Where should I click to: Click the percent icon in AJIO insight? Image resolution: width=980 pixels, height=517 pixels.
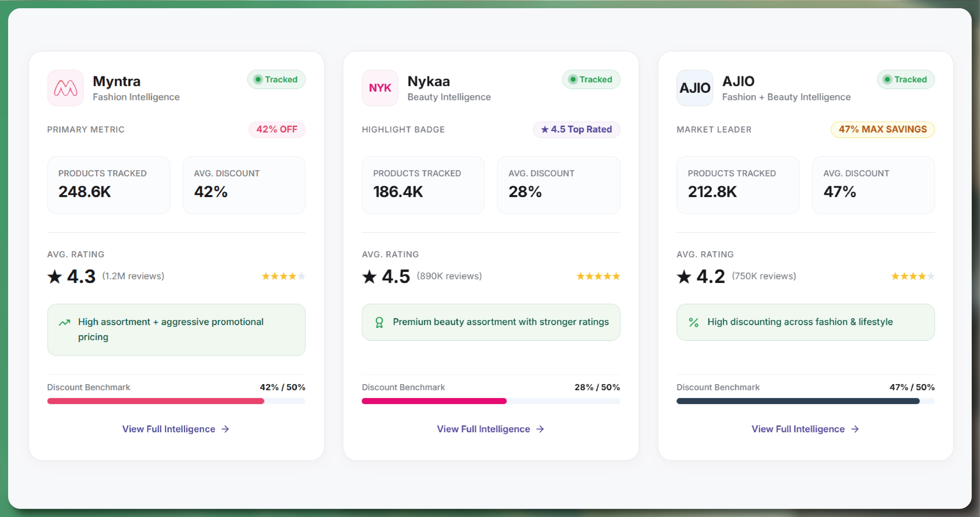point(694,323)
